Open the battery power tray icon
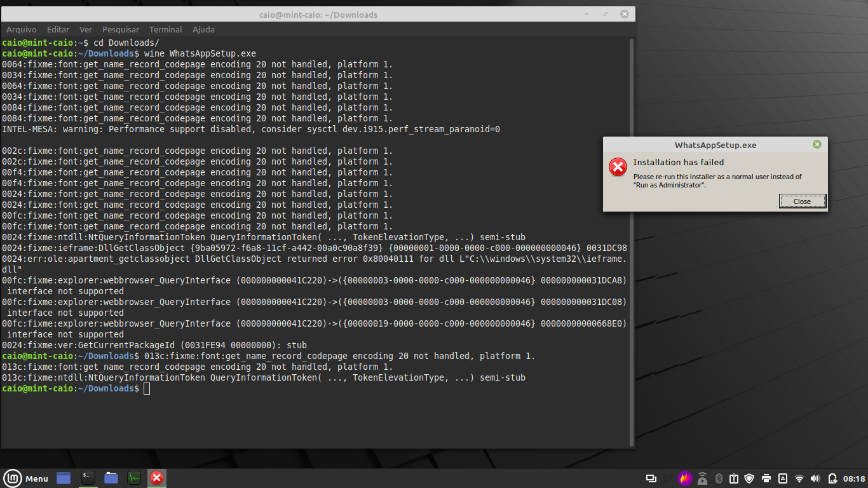The height and width of the screenshot is (488, 868). [832, 478]
